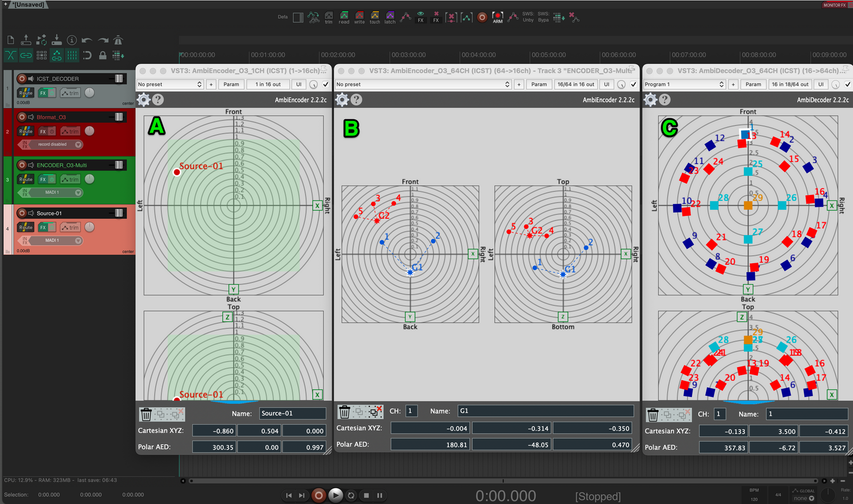This screenshot has width=853, height=504.
Task: Click the undo arrow in toolbar
Action: click(87, 40)
